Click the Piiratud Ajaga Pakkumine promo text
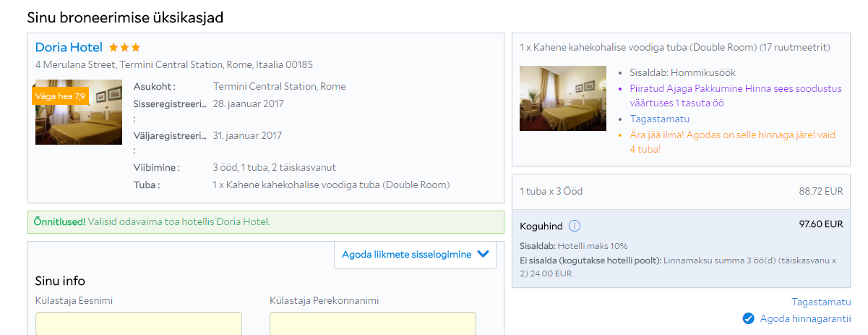 click(x=735, y=96)
